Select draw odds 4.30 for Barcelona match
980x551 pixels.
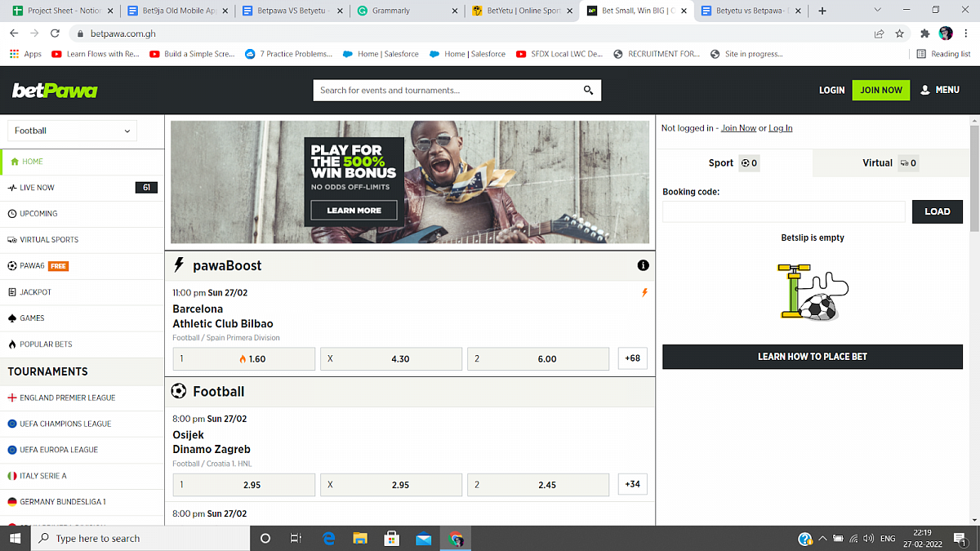(x=391, y=359)
